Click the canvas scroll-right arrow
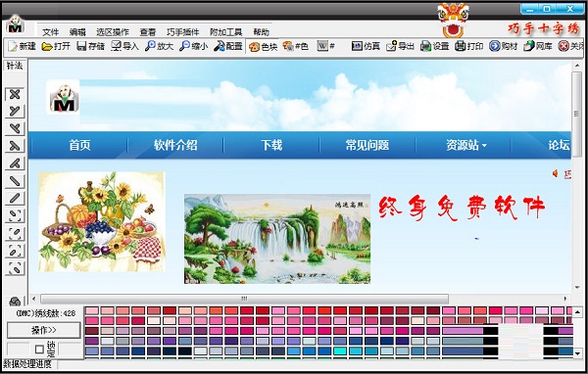 [565, 299]
